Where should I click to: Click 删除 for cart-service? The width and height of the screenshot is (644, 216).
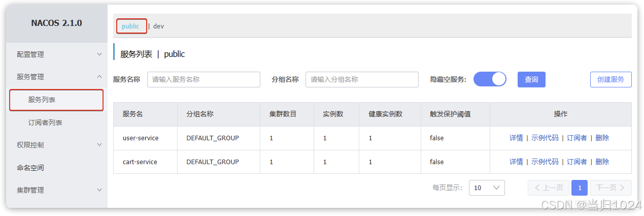click(x=602, y=162)
